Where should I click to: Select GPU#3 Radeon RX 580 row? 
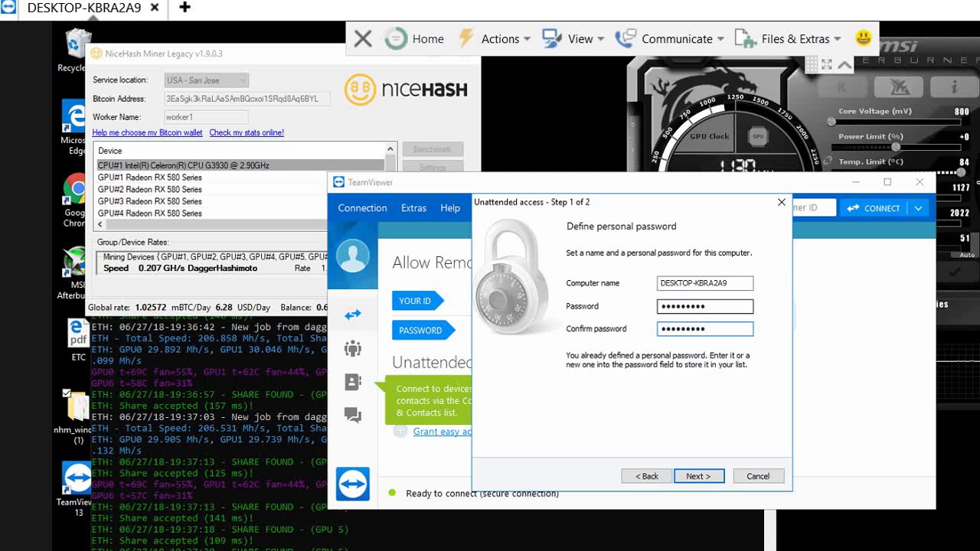[x=240, y=201]
